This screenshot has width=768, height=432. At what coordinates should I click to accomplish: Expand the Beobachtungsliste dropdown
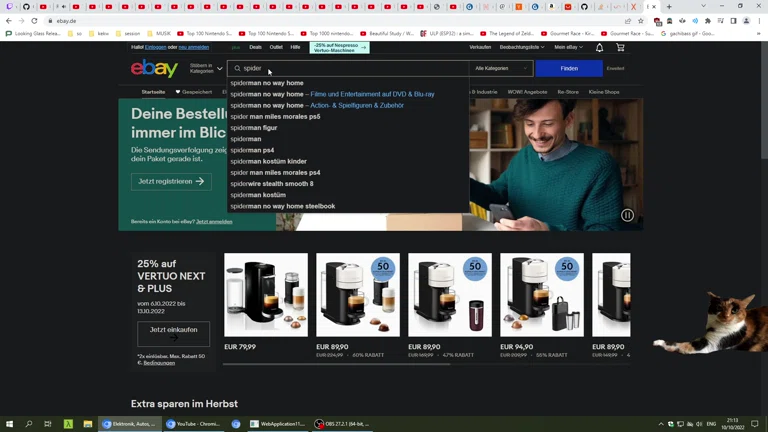(x=521, y=47)
